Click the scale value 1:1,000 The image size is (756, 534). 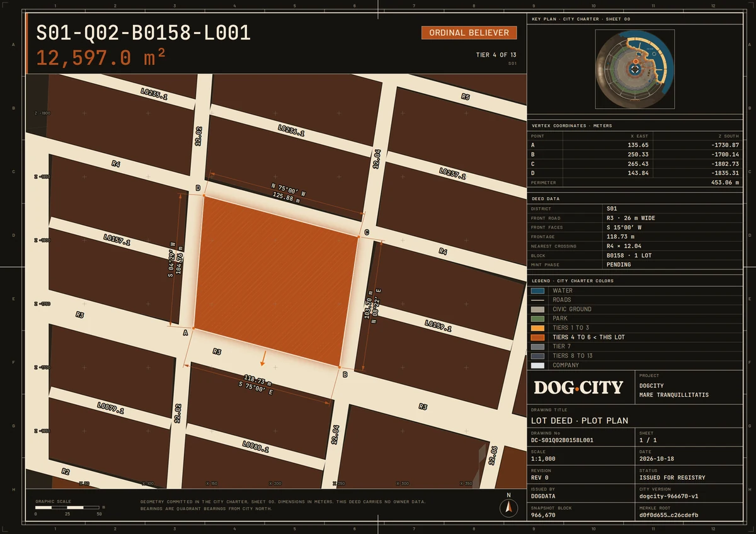coord(543,459)
